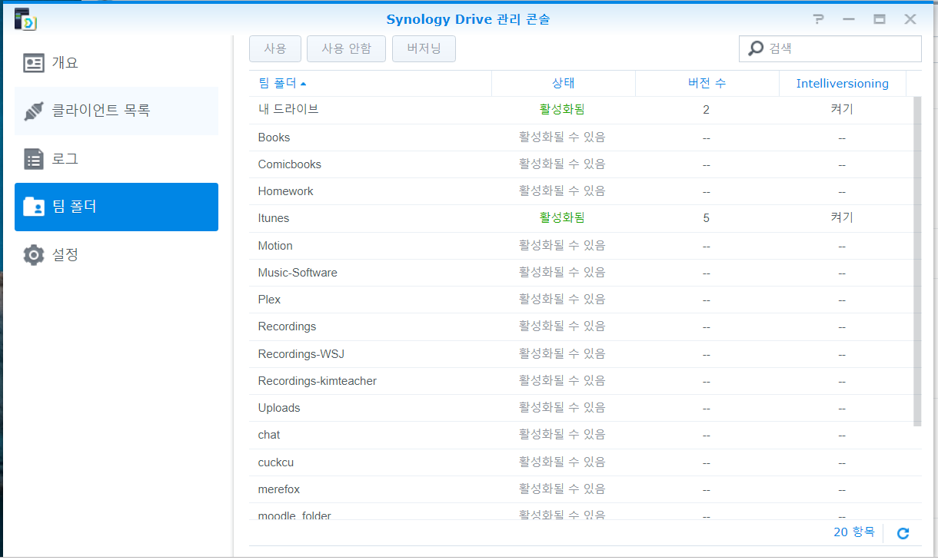Click the 사용 안함 button

346,48
